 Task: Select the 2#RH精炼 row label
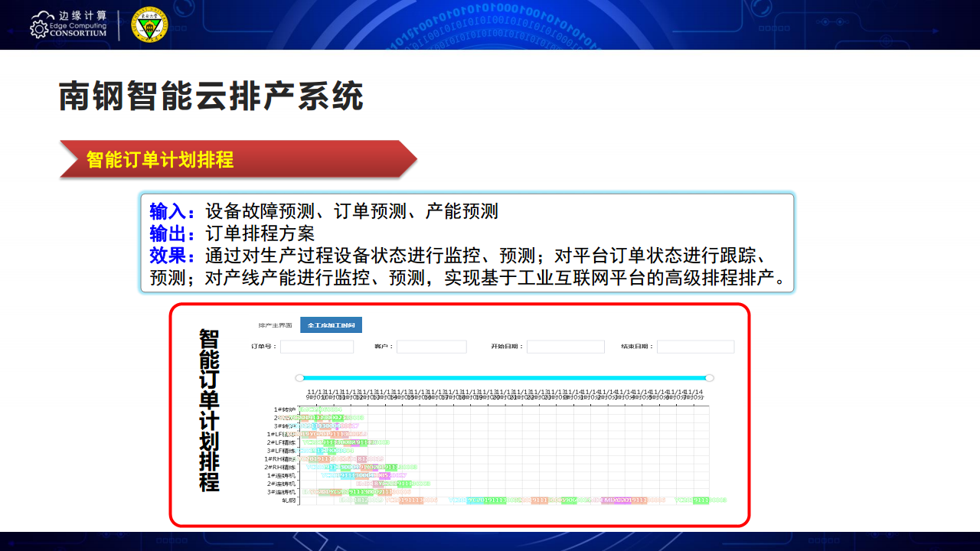point(281,467)
